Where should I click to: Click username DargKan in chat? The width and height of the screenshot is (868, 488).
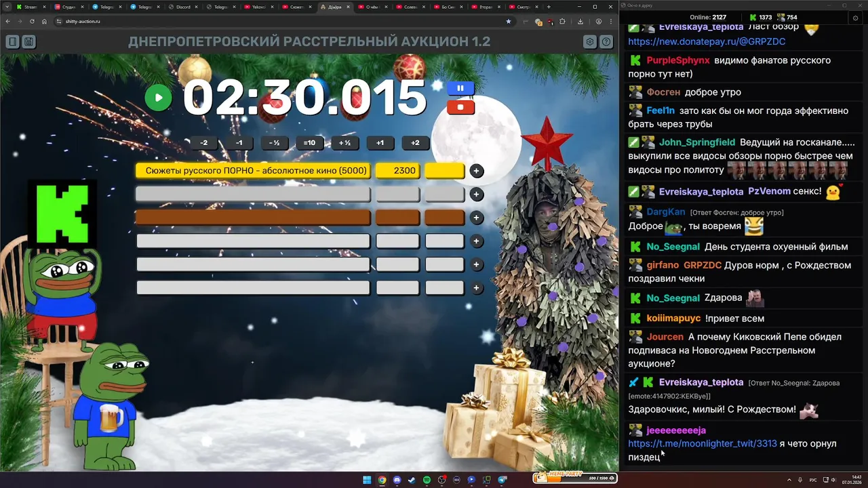click(666, 212)
